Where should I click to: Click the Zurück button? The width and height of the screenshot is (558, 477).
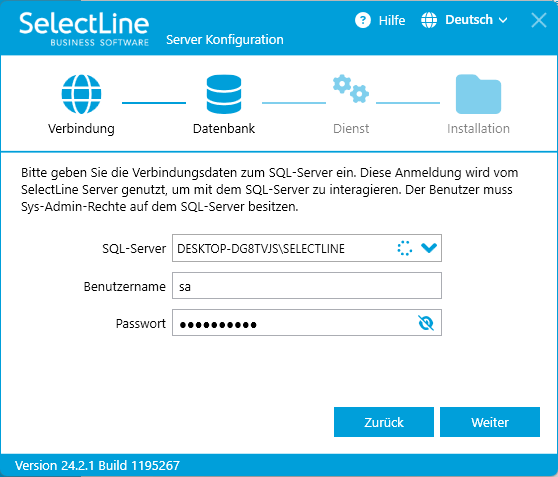(384, 422)
